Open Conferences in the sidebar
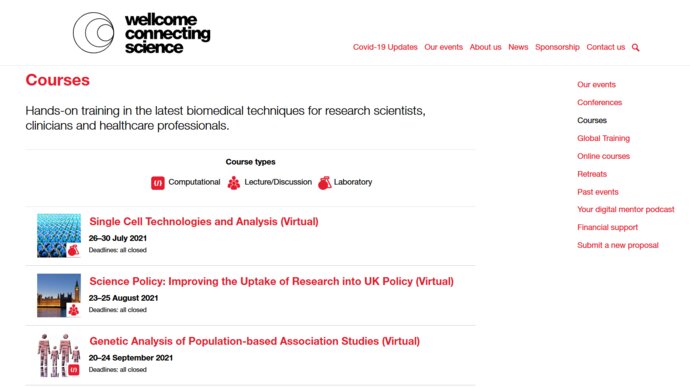This screenshot has height=388, width=690. click(x=599, y=102)
